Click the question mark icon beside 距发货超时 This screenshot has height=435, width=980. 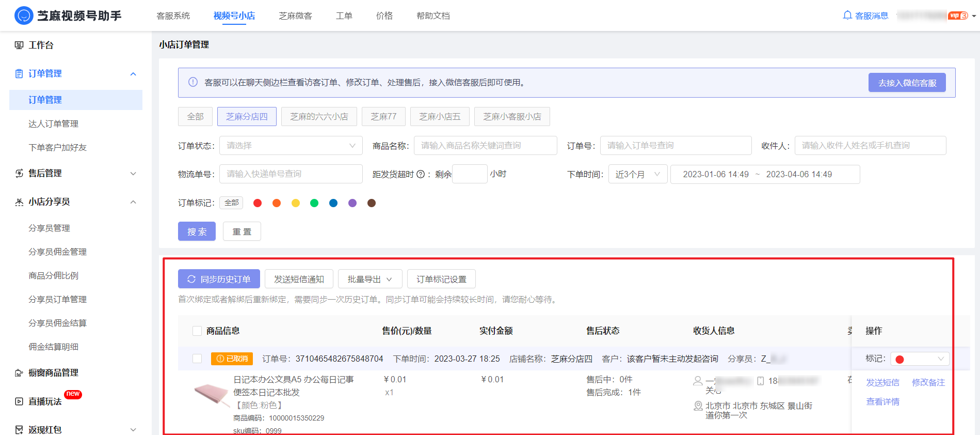click(x=421, y=174)
